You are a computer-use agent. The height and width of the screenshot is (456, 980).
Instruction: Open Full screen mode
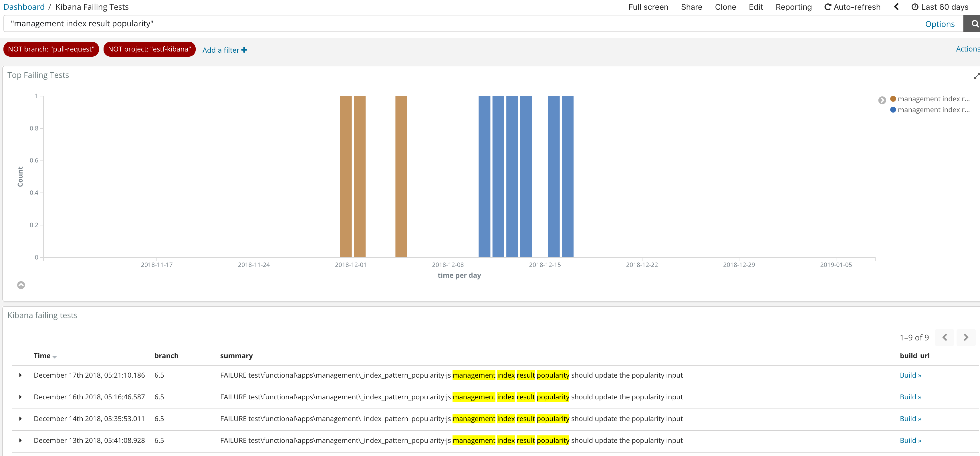[648, 7]
